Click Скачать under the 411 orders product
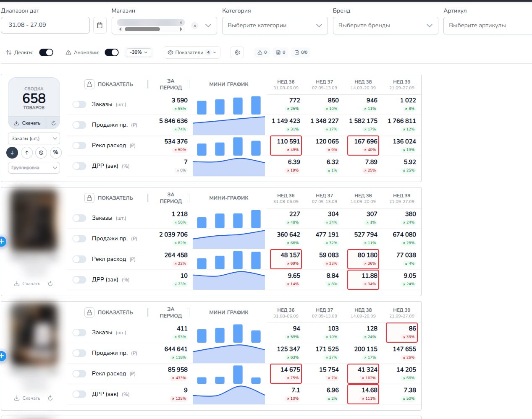 (27, 398)
